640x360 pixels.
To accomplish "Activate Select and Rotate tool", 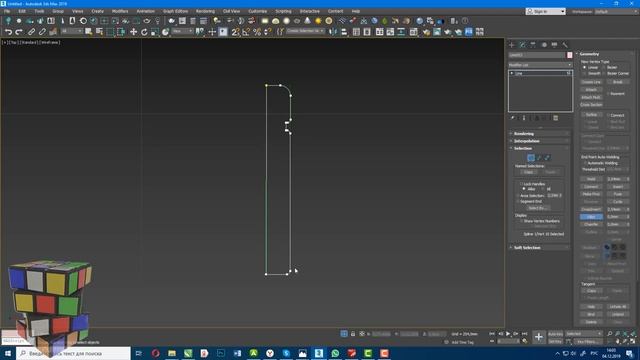I will [x=144, y=32].
